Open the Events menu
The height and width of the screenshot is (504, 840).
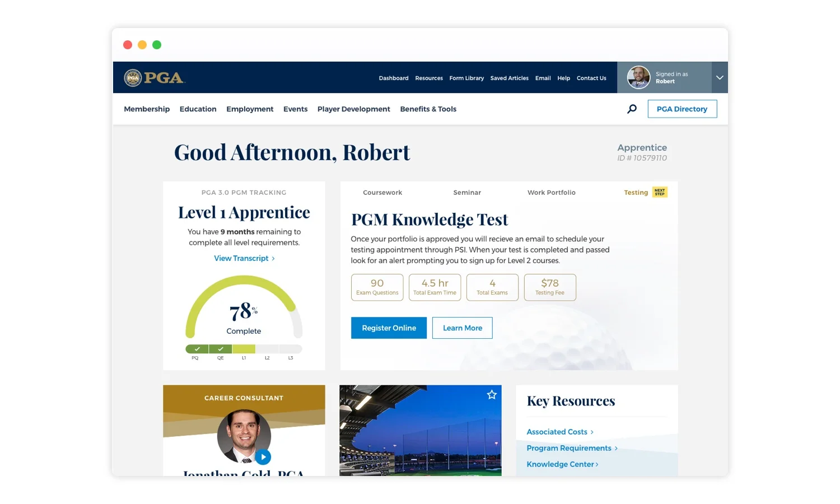coord(295,109)
